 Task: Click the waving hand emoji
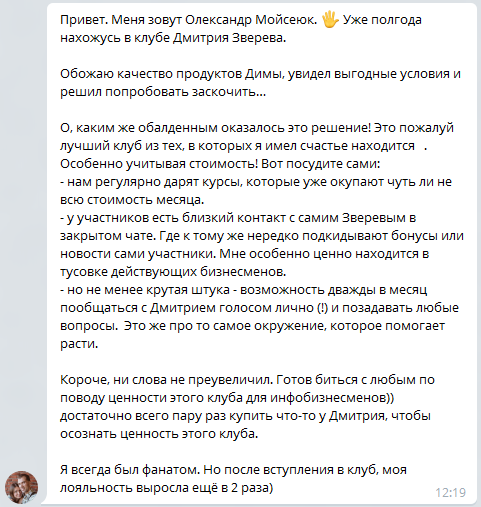330,19
